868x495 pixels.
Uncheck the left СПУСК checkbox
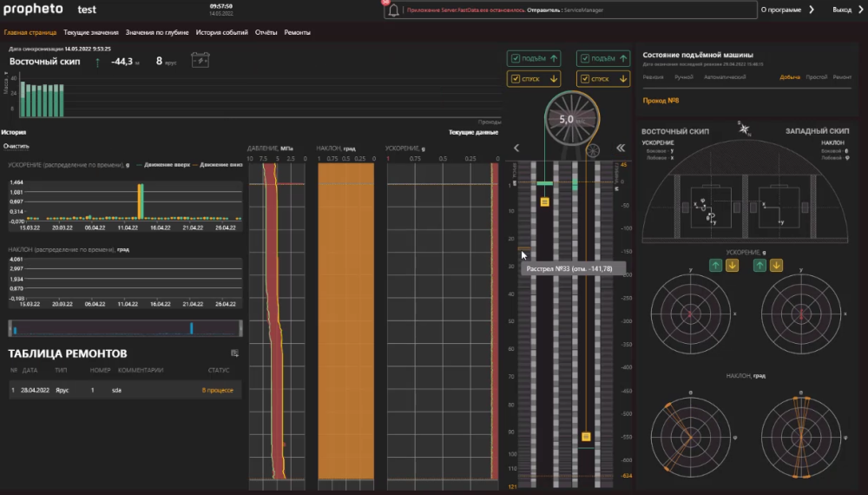(516, 79)
